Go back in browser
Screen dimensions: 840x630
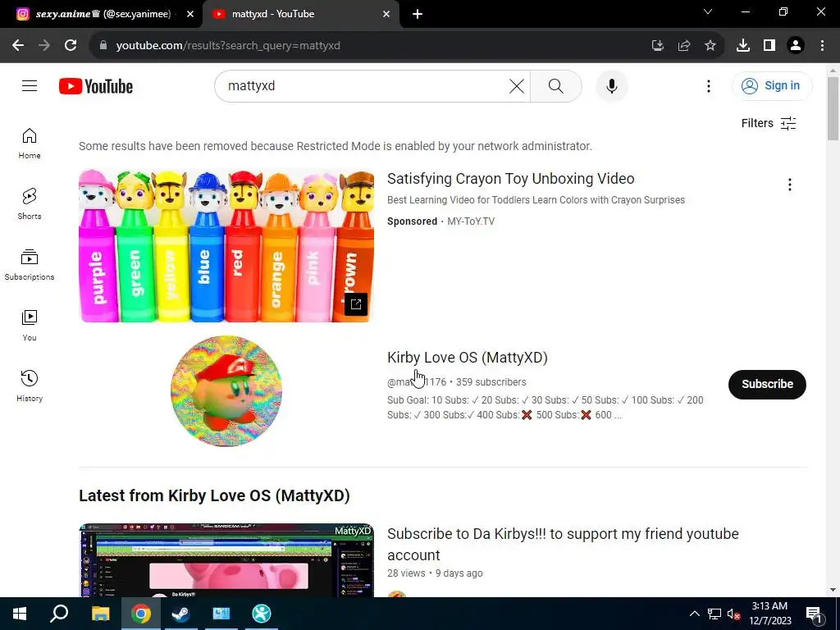click(x=18, y=46)
